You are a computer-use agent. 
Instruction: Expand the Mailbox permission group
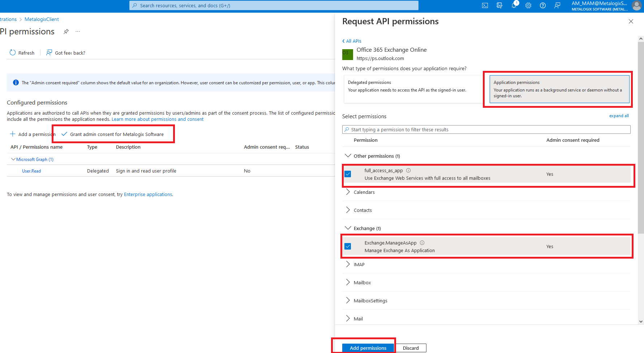coord(348,282)
